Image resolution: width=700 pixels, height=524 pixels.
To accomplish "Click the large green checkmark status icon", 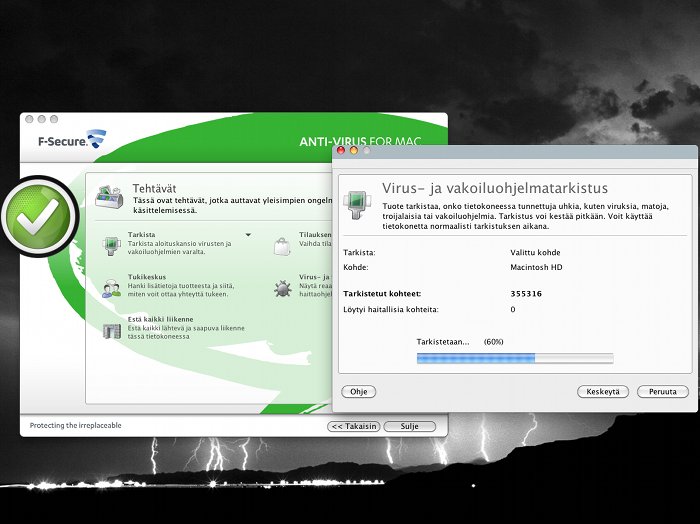I will pos(40,216).
